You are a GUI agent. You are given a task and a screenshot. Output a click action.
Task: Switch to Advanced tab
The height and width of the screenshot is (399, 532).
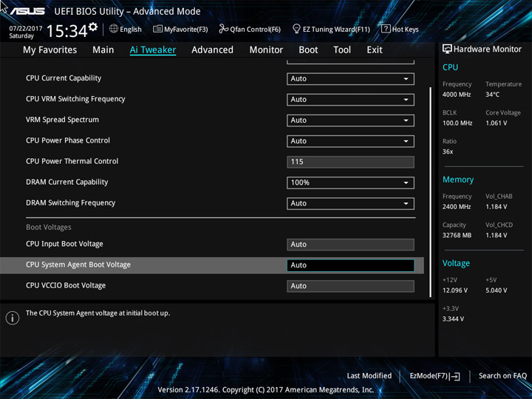point(212,50)
